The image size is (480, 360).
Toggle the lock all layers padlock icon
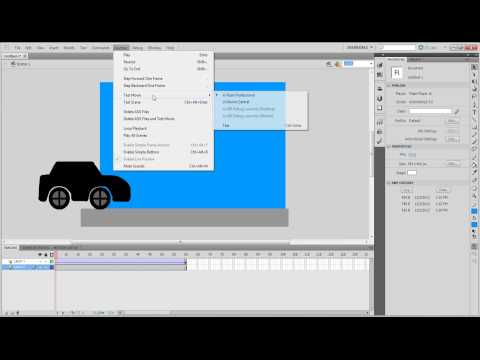(46, 255)
